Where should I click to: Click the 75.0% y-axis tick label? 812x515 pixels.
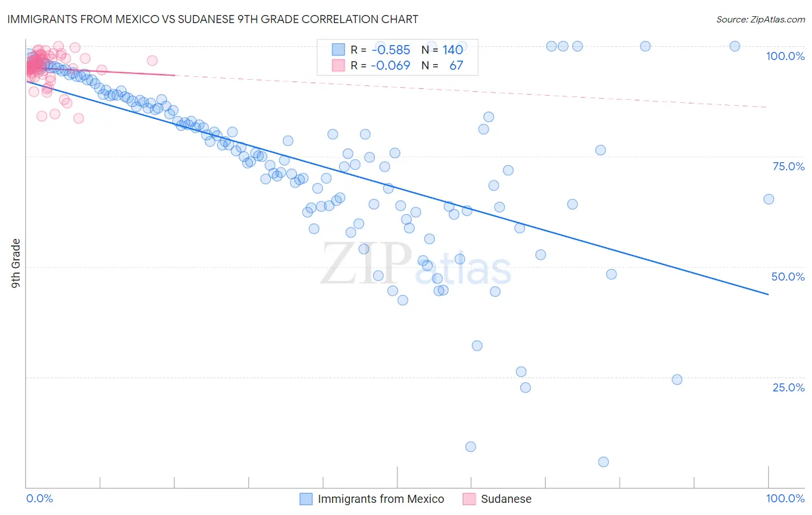click(x=788, y=166)
